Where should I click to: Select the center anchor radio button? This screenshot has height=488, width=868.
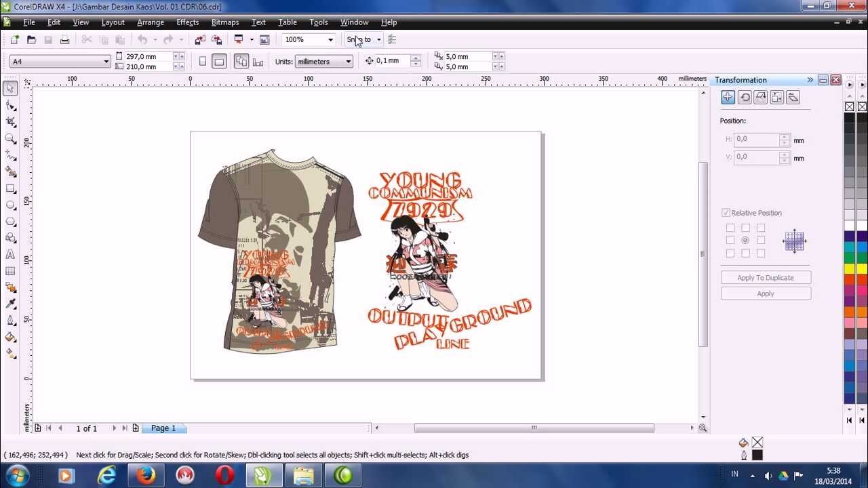coord(745,241)
